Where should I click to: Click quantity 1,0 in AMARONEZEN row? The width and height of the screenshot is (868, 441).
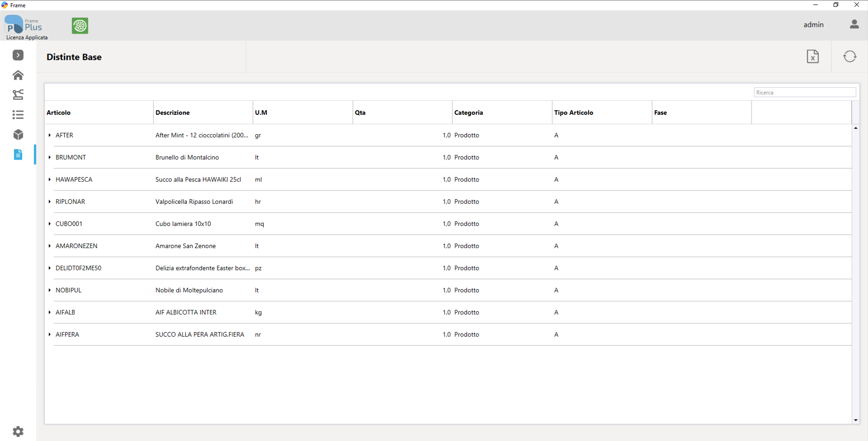tap(446, 246)
